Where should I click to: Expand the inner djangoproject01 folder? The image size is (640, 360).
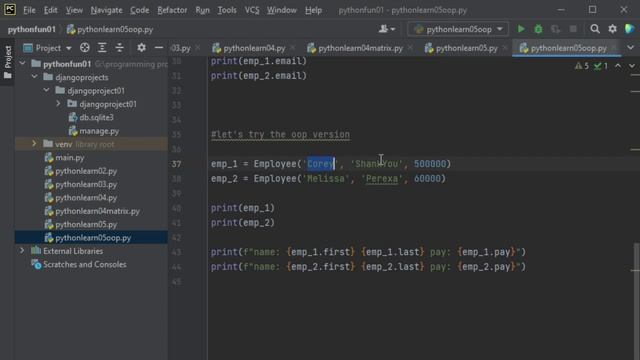coord(58,104)
